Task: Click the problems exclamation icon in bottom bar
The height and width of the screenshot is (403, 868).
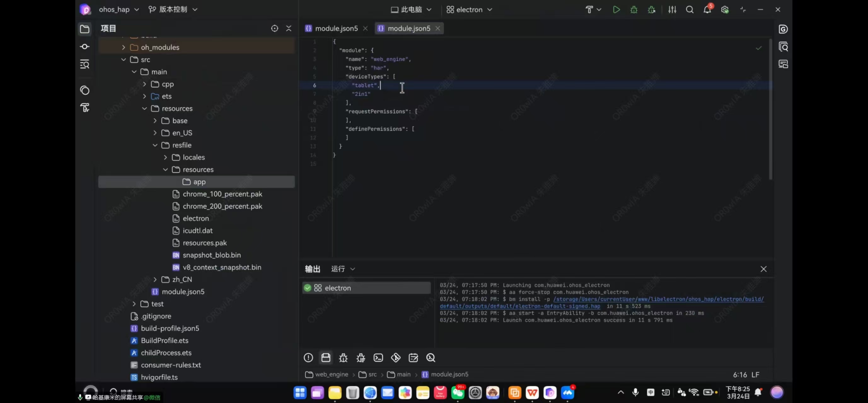Action: click(308, 358)
